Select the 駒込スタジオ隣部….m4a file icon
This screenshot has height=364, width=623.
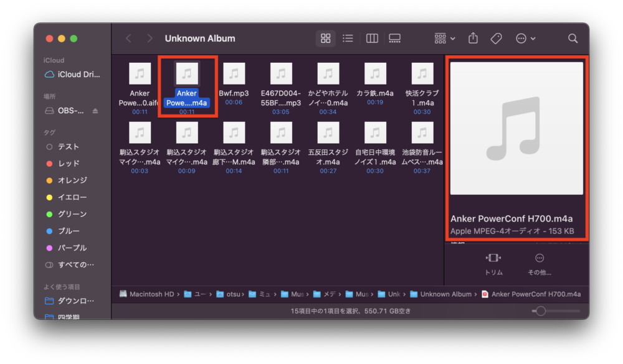click(x=281, y=133)
